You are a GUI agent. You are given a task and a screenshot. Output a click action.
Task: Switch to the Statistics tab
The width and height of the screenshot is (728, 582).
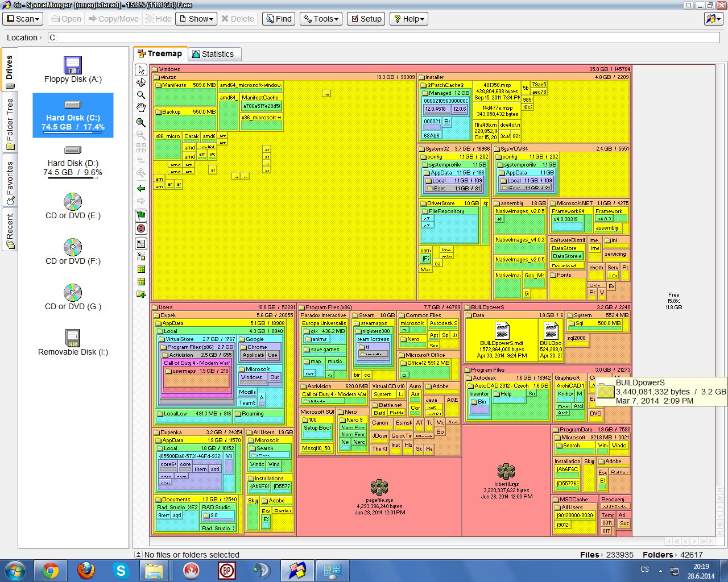213,54
